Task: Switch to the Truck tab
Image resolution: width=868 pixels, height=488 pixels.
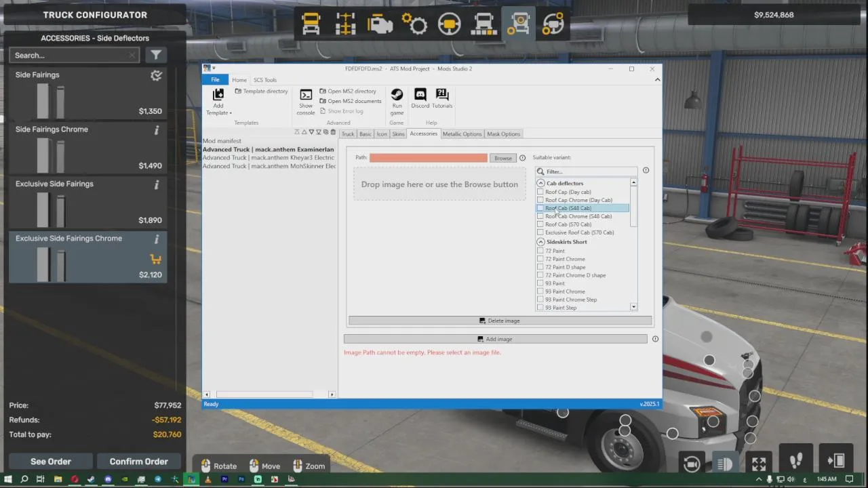Action: point(348,134)
